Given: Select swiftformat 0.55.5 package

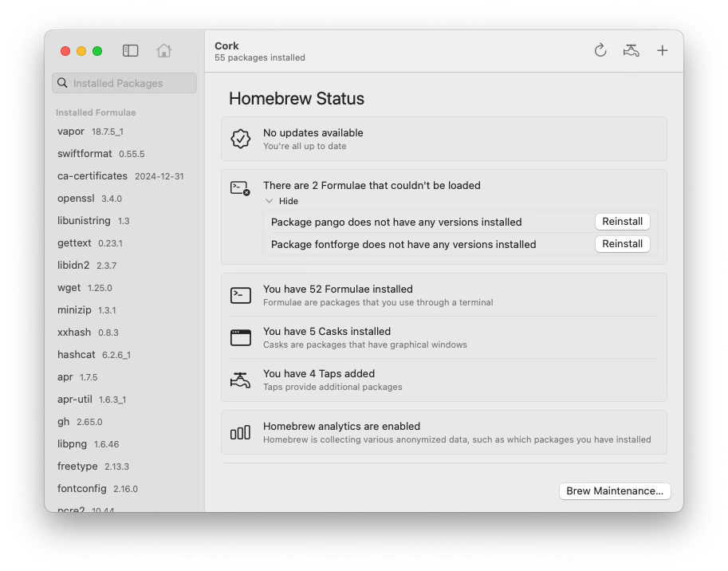Looking at the screenshot, I should click(x=124, y=154).
